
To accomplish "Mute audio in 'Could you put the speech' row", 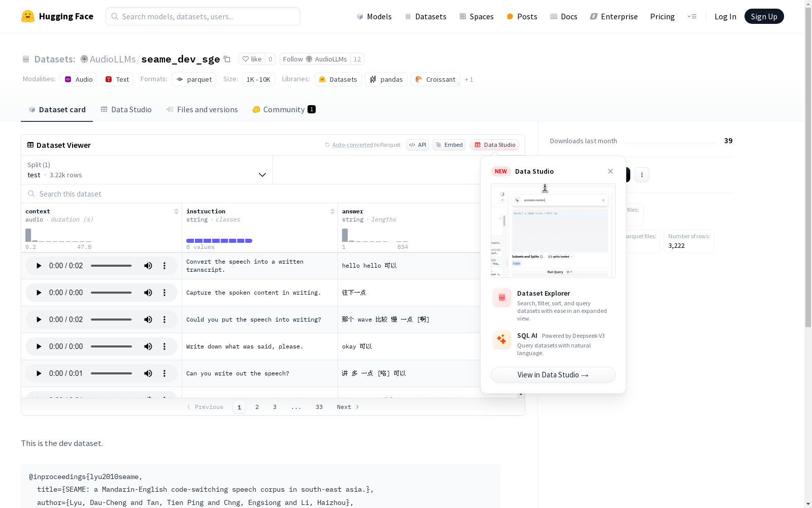I will [148, 320].
